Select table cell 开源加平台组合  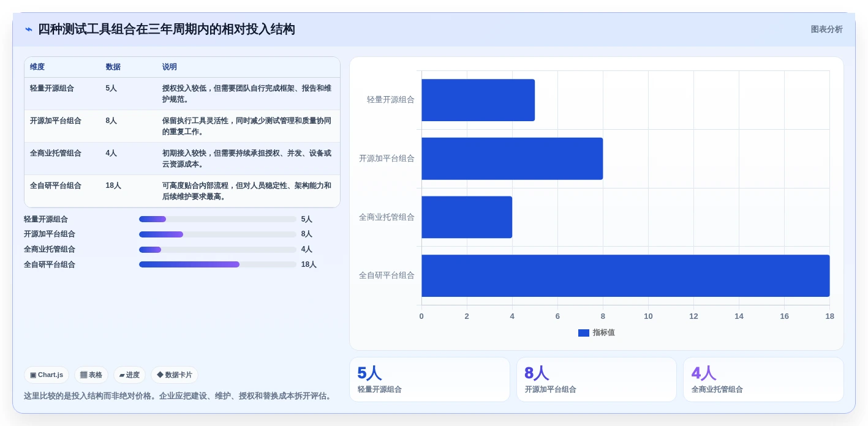tap(56, 121)
